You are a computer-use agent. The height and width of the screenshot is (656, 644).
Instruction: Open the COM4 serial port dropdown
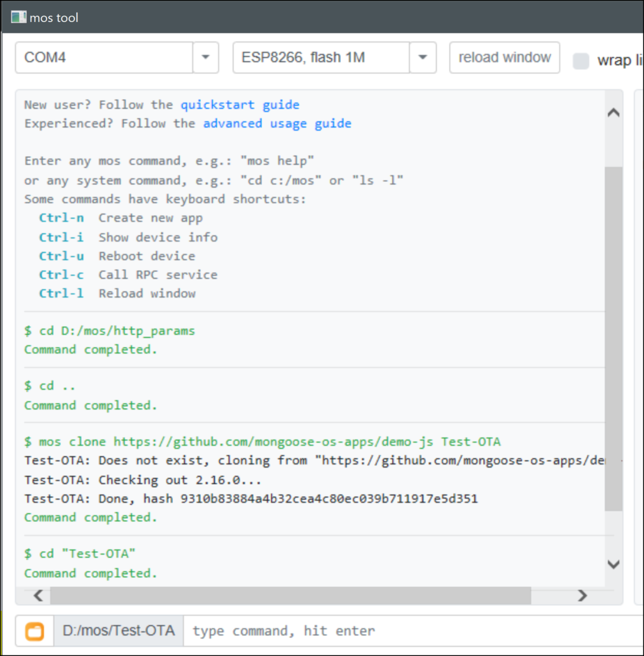coord(205,57)
